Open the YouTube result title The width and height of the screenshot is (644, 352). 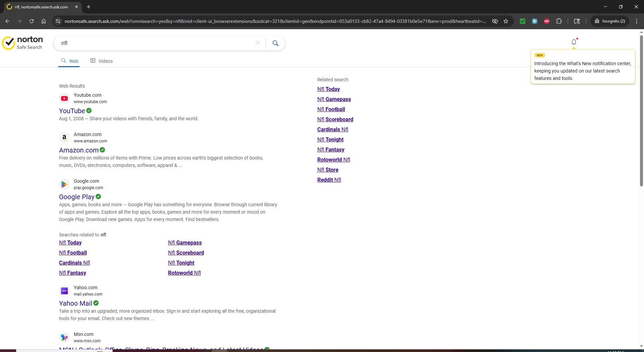pyautogui.click(x=72, y=111)
